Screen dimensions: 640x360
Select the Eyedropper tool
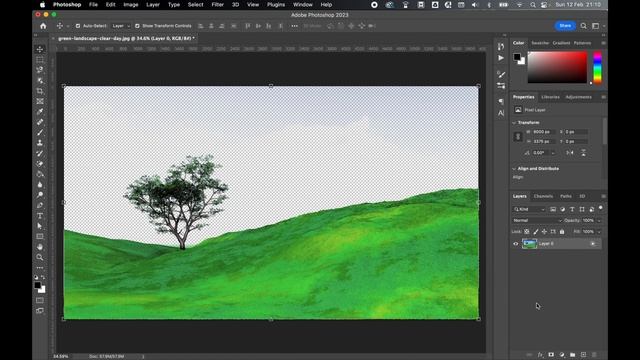pyautogui.click(x=40, y=111)
